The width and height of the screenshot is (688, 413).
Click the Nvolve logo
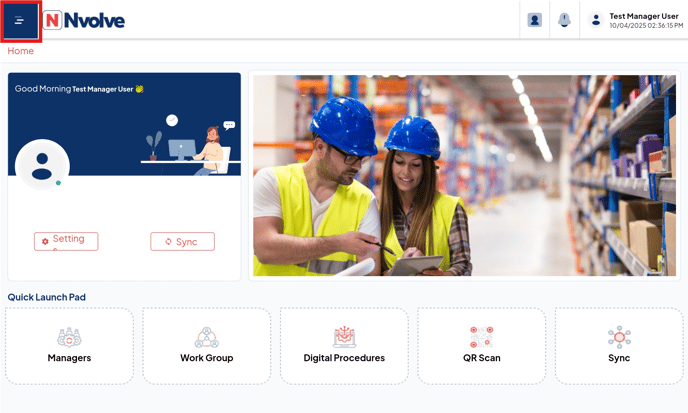84,20
